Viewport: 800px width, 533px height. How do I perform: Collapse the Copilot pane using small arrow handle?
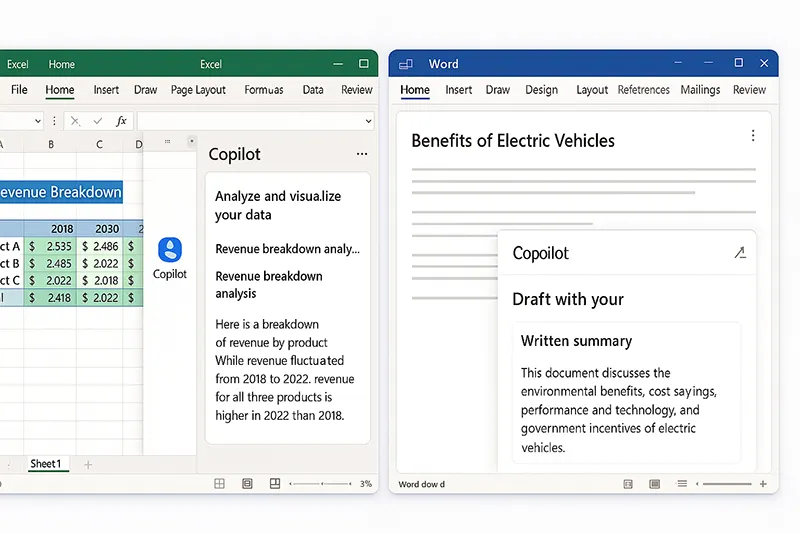click(191, 142)
